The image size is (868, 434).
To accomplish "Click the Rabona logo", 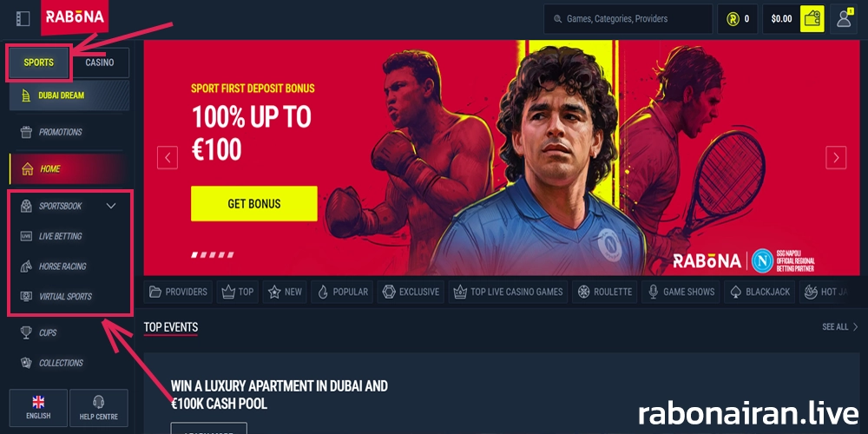I will 75,17.
